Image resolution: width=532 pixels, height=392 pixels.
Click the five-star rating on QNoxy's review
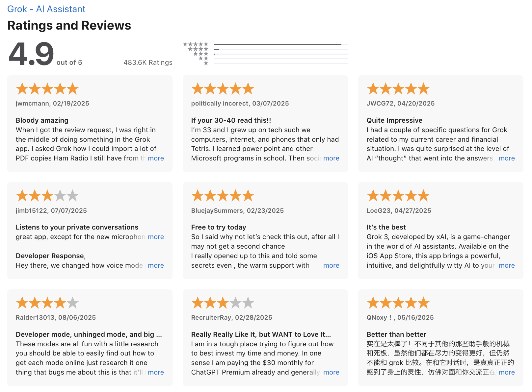pyautogui.click(x=398, y=303)
